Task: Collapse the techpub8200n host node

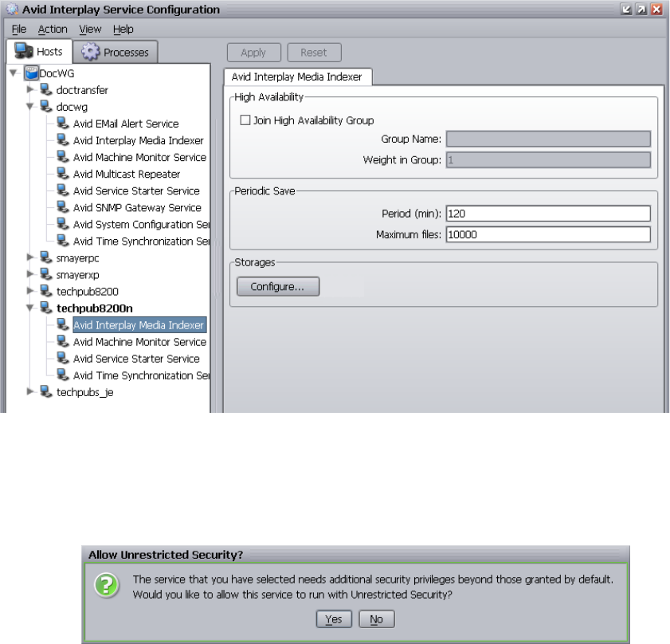Action: (30, 308)
